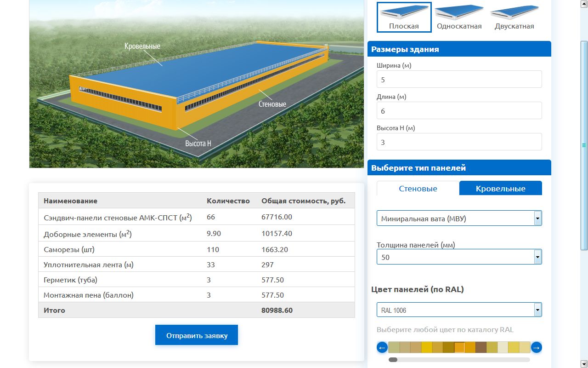588x368 pixels.
Task: Switch to the Кровельные panels tab
Action: click(501, 188)
